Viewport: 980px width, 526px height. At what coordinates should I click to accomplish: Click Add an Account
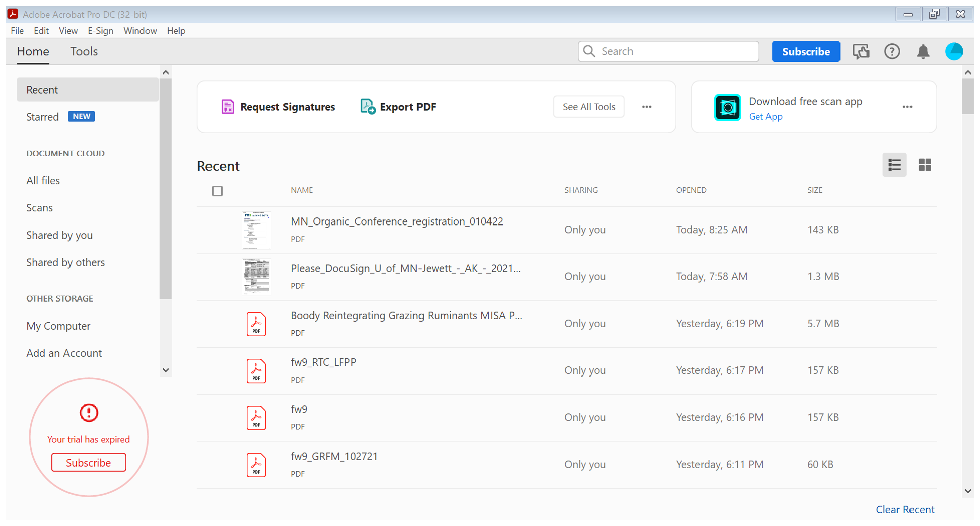pyautogui.click(x=64, y=353)
